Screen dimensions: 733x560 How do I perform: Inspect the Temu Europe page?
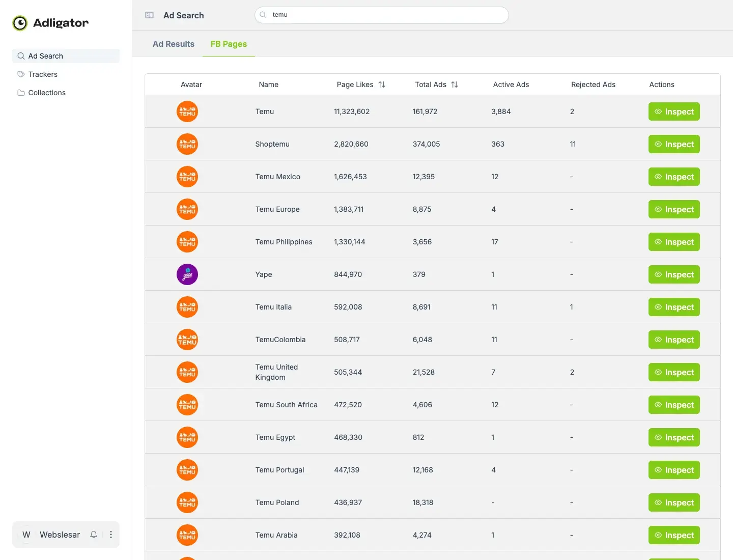pyautogui.click(x=674, y=209)
